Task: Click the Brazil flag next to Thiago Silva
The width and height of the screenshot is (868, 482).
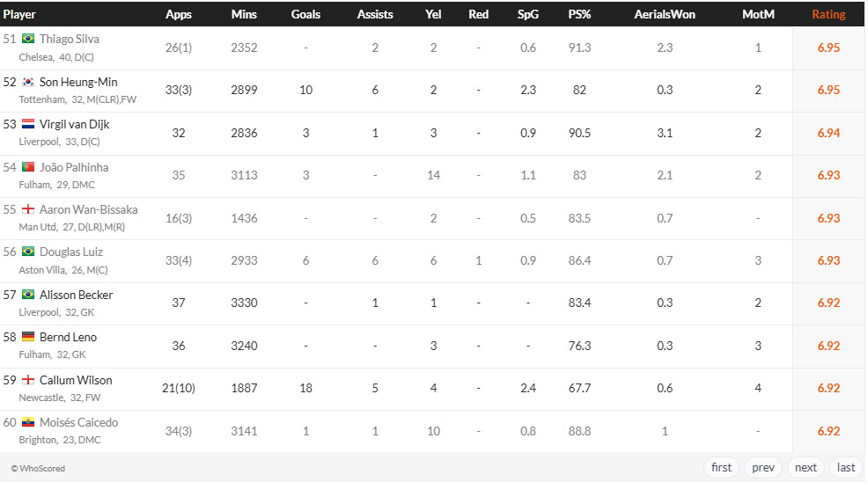Action: click(28, 39)
